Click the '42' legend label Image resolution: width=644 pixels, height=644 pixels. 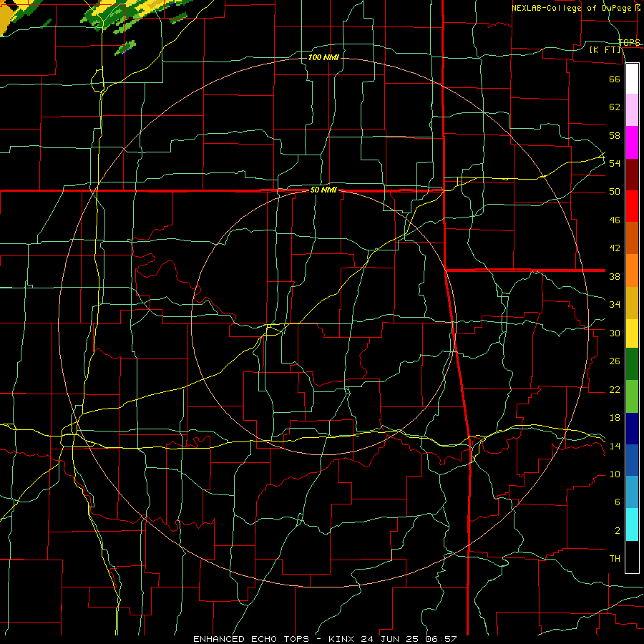(x=615, y=248)
